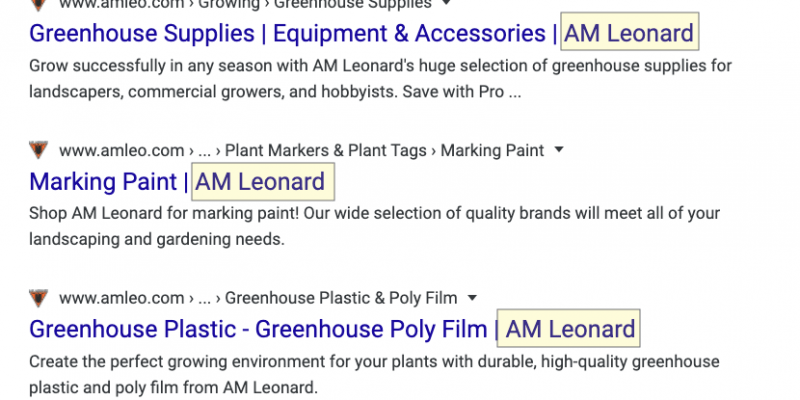Select the Plant Markers & Plant Tags breadcrumb segment
This screenshot has width=800, height=400.
[326, 151]
